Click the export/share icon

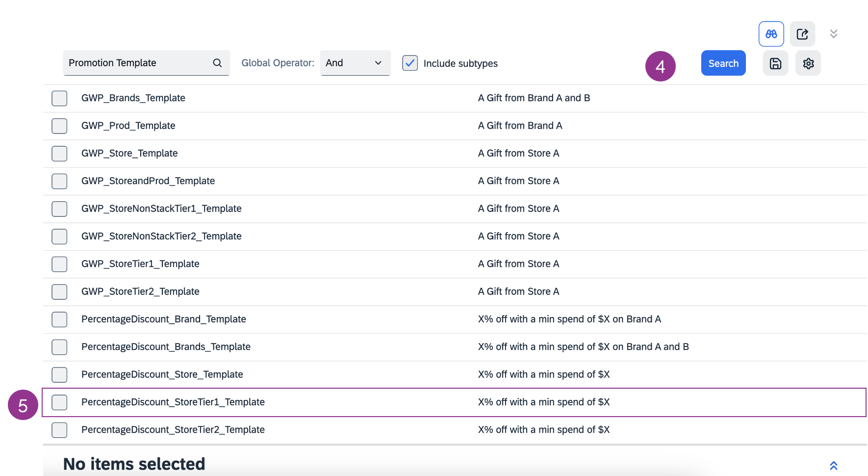pyautogui.click(x=802, y=34)
